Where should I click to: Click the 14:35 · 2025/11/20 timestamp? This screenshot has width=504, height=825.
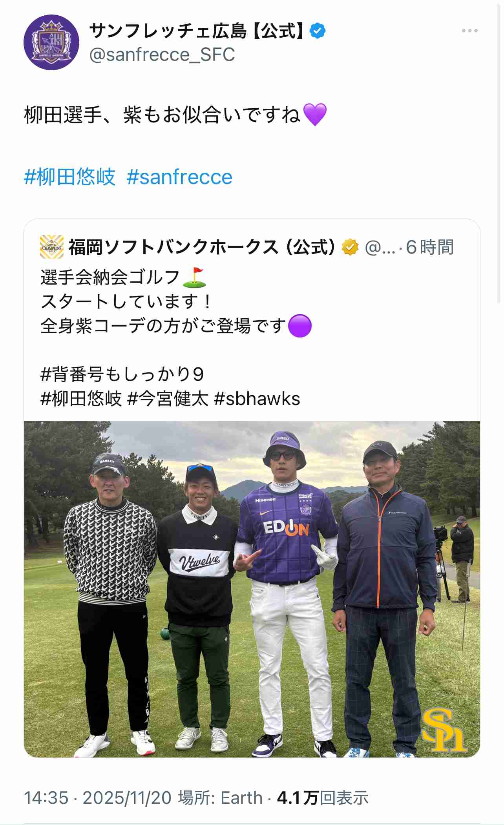pos(98,798)
